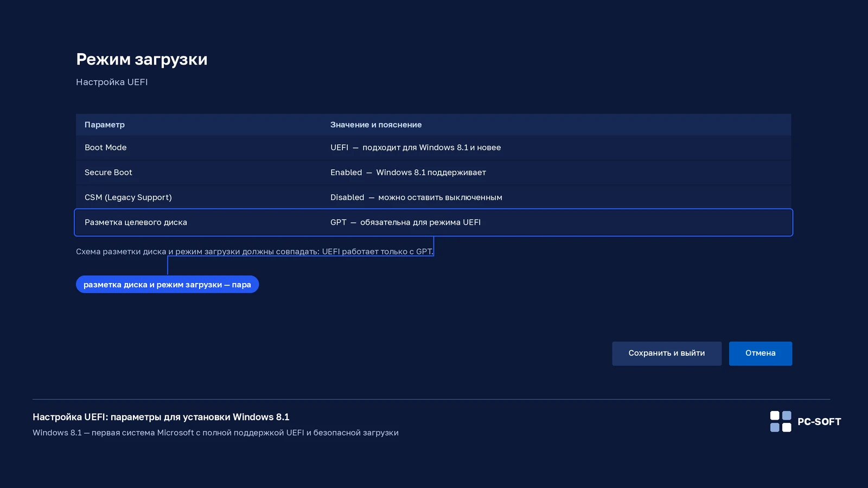Viewport: 868px width, 488px height.
Task: Click the hint text 'Схема разметки диска и режим загрузки…'
Action: (254, 252)
